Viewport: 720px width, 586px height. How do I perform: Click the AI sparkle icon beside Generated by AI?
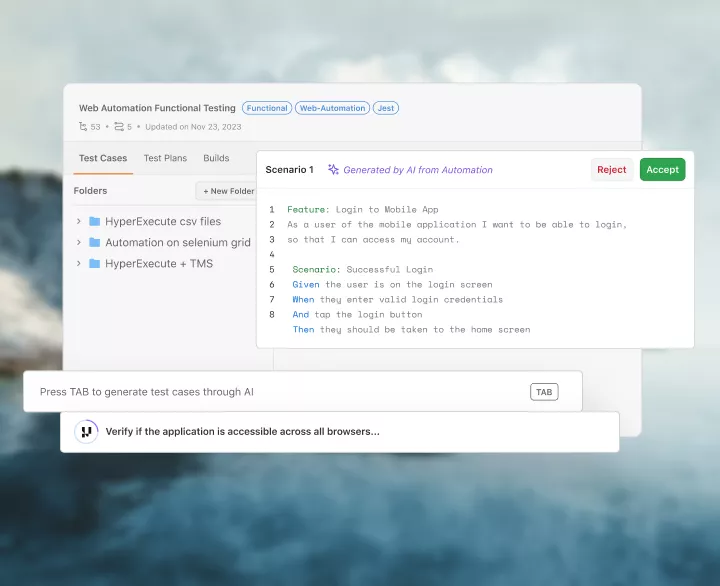coord(333,169)
